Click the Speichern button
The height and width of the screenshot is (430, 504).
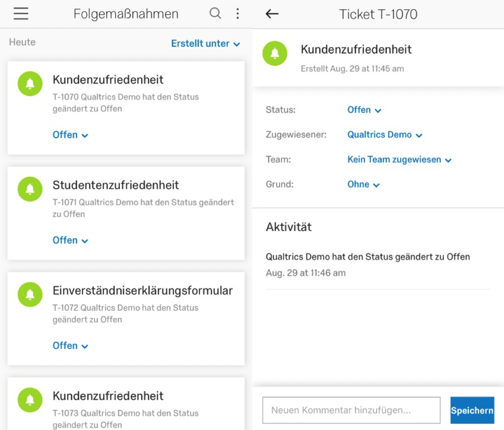[472, 410]
